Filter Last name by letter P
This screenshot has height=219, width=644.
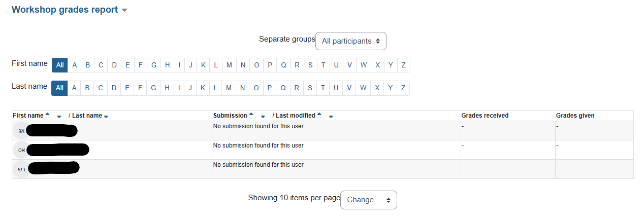pos(270,88)
